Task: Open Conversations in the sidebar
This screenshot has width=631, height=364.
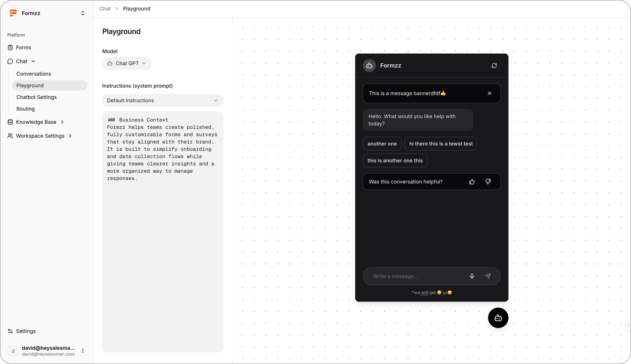Action: (x=34, y=74)
